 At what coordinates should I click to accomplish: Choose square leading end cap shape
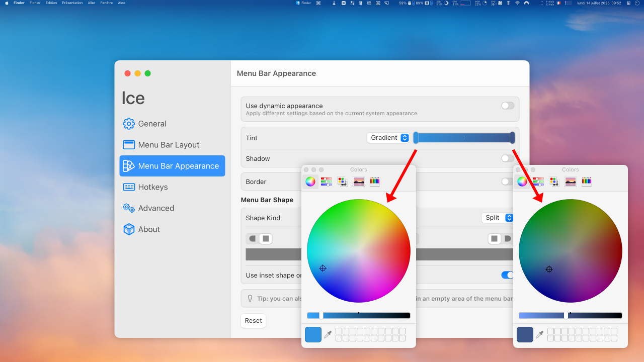(x=266, y=238)
